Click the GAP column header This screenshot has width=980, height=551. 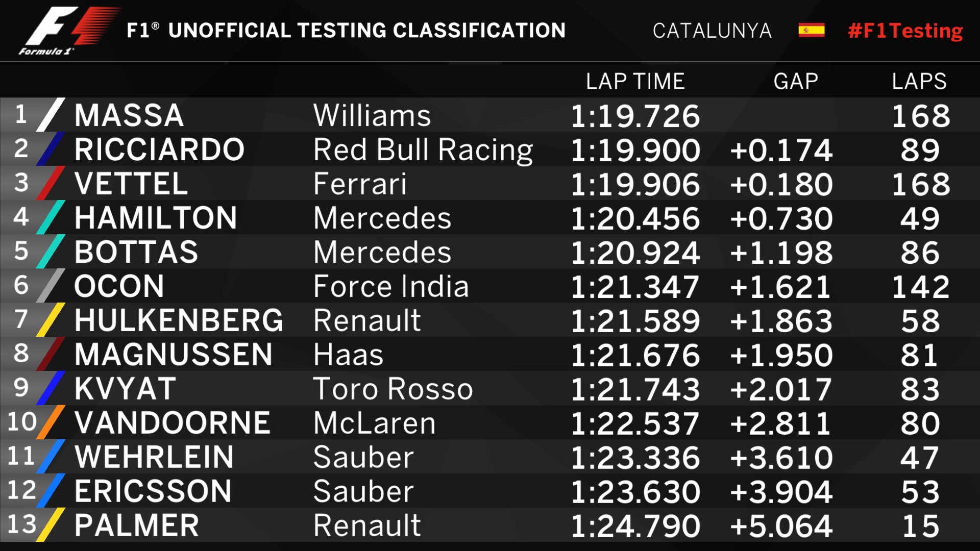pos(796,82)
